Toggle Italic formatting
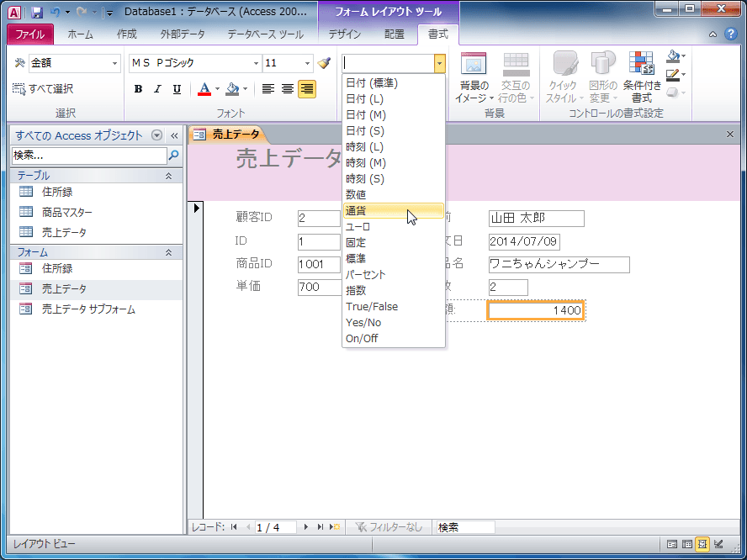Image resolution: width=747 pixels, height=560 pixels. coord(157,89)
